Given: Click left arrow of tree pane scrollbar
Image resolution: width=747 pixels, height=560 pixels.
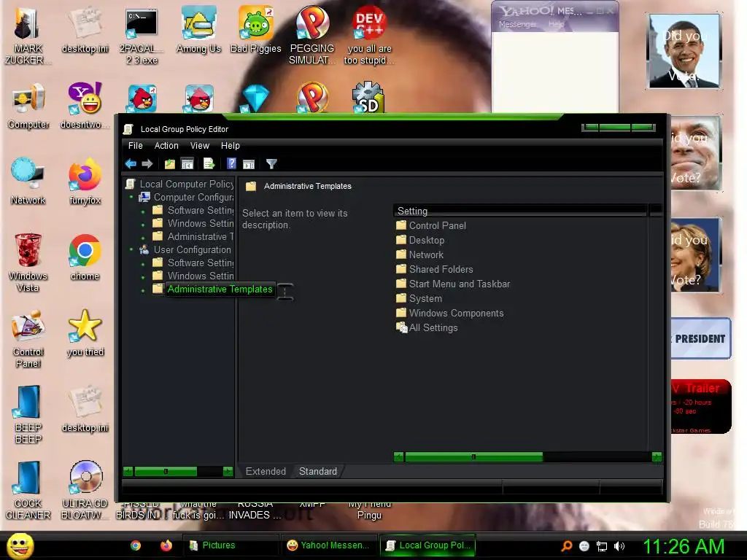Looking at the screenshot, I should [128, 472].
